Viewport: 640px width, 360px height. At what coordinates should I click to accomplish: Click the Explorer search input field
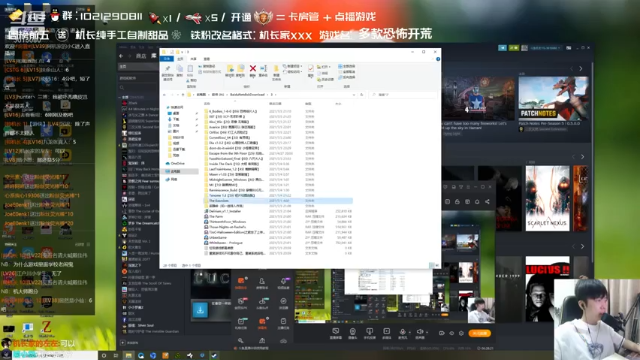(x=404, y=95)
